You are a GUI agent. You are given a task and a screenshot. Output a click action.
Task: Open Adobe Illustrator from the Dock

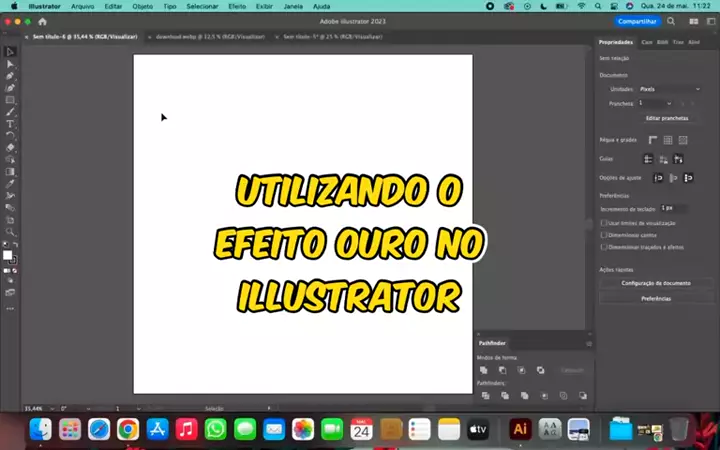(x=520, y=429)
